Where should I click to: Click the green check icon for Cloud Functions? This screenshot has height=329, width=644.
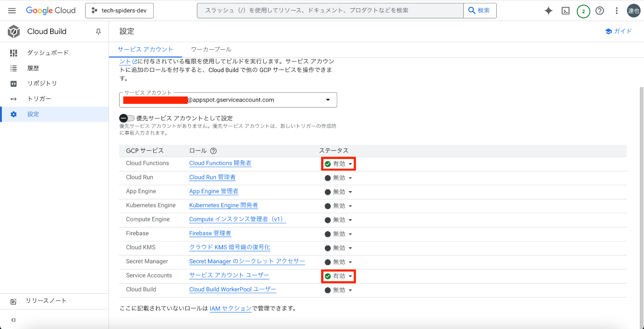coord(328,164)
